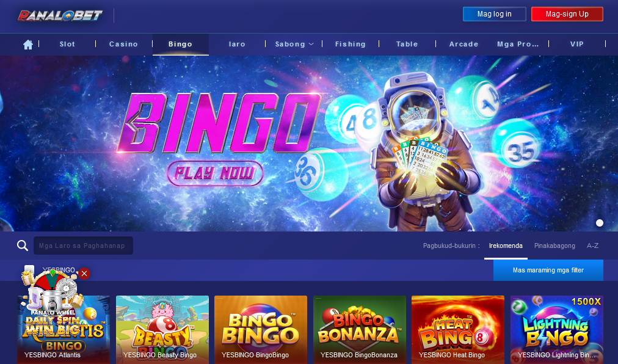Open Mas maraming mga filter

548,270
